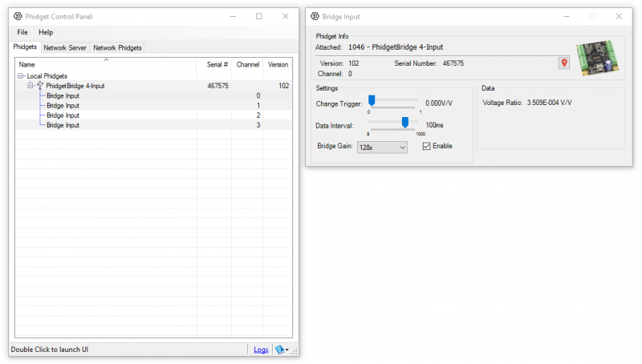Screen dimensions: 642x364
Task: Switch to the Network Phidgets tab
Action: 117,48
